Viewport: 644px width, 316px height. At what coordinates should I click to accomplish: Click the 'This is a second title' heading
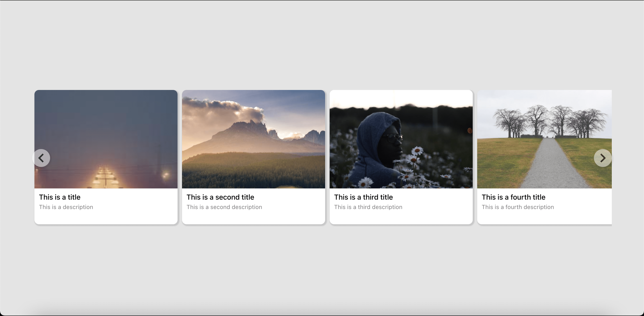[x=220, y=197]
